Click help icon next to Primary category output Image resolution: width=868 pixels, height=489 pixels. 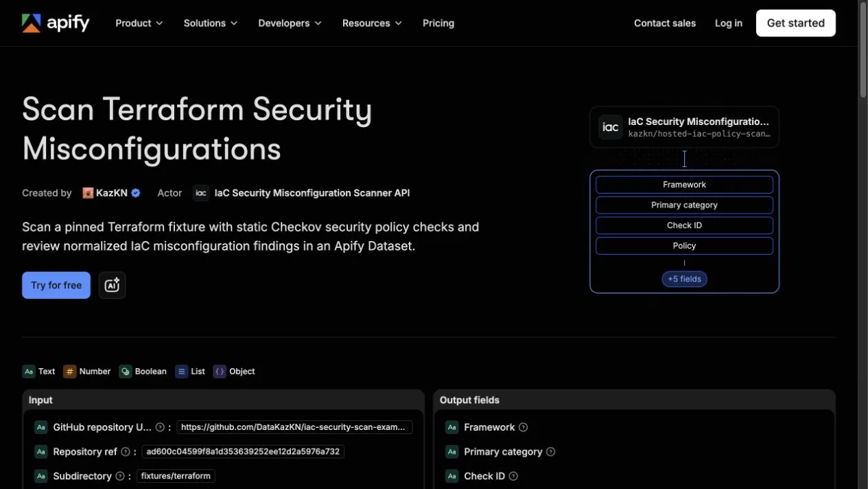[x=550, y=452]
